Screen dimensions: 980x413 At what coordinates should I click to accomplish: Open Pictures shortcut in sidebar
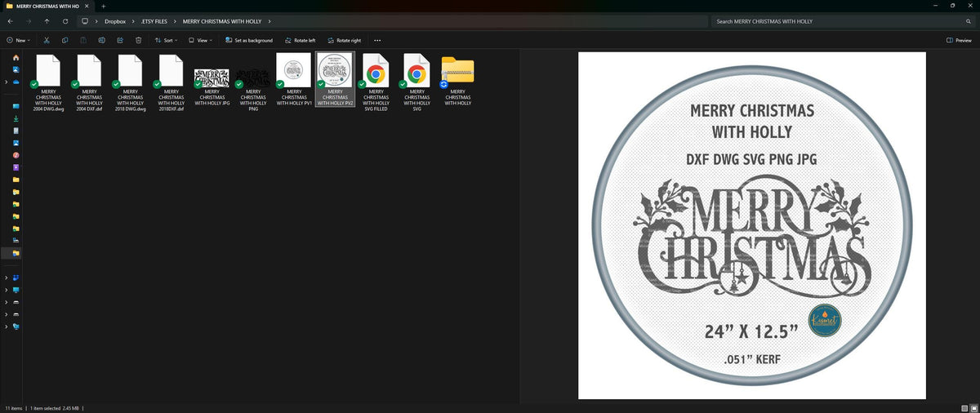[16, 143]
